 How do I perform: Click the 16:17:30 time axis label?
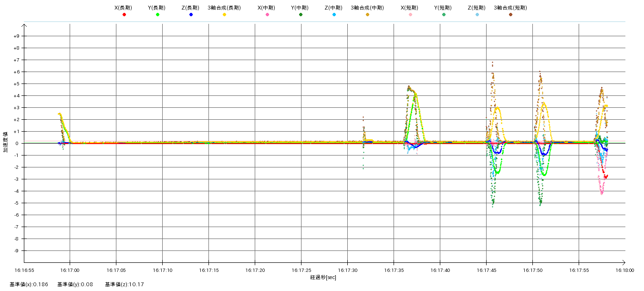point(347,270)
